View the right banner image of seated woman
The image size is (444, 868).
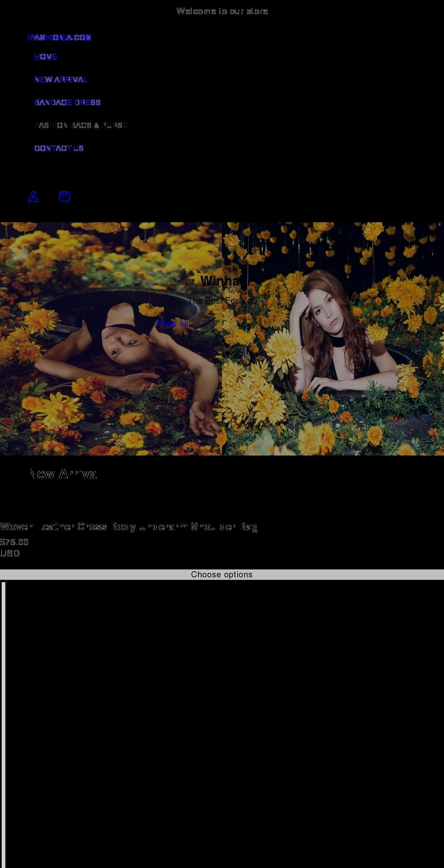pos(333,339)
